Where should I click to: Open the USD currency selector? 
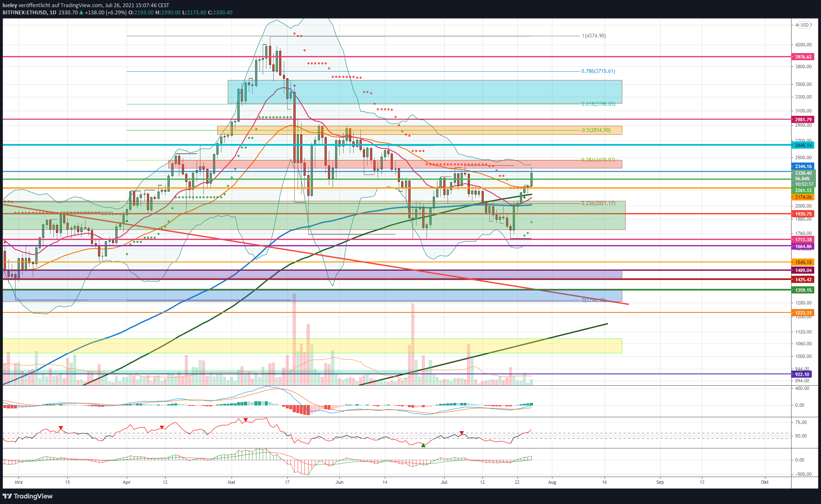point(805,25)
